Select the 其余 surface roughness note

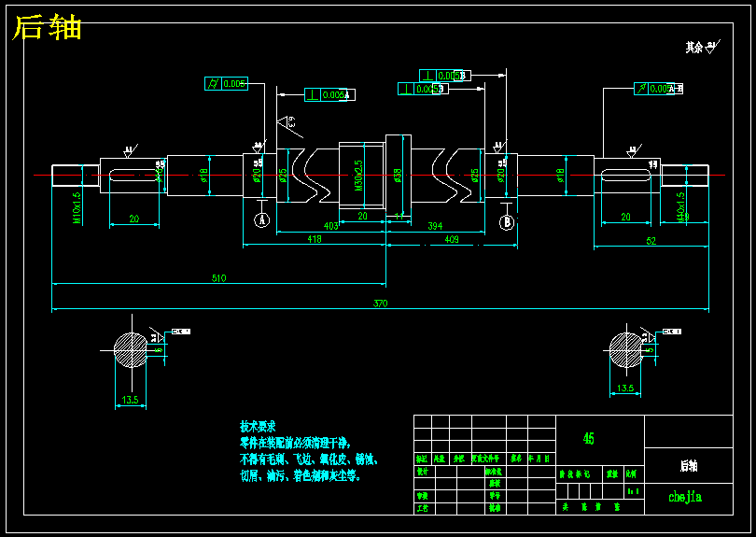pos(702,47)
